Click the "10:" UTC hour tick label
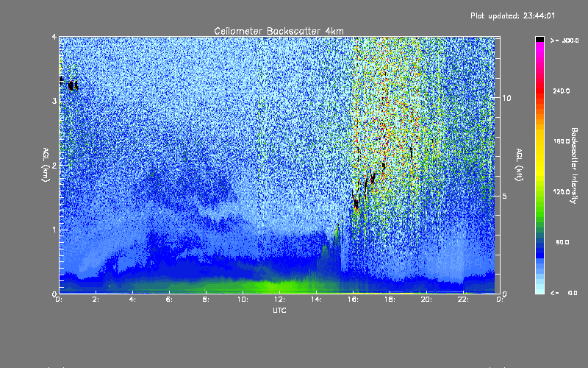The image size is (588, 368). click(243, 300)
